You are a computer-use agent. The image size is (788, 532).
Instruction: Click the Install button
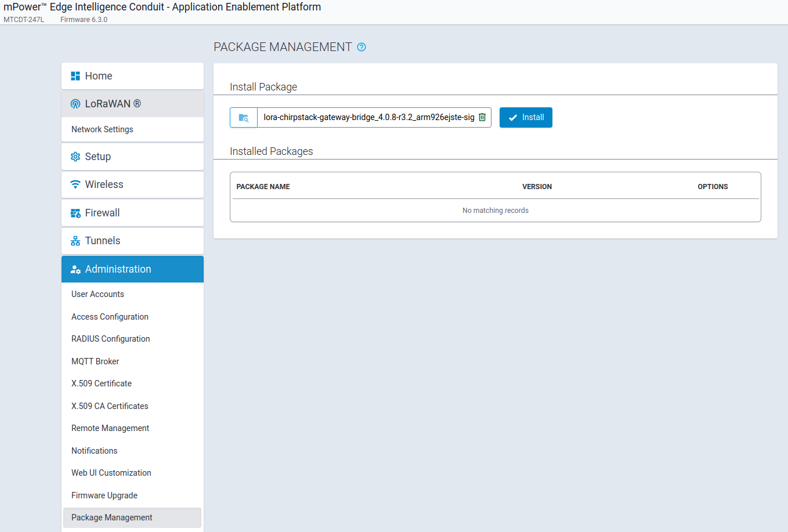coord(526,117)
